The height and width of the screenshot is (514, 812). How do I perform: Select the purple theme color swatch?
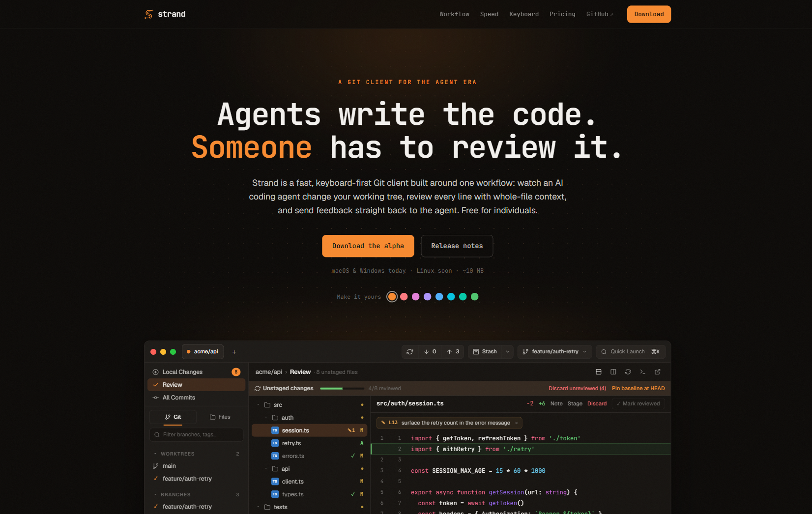(x=427, y=297)
